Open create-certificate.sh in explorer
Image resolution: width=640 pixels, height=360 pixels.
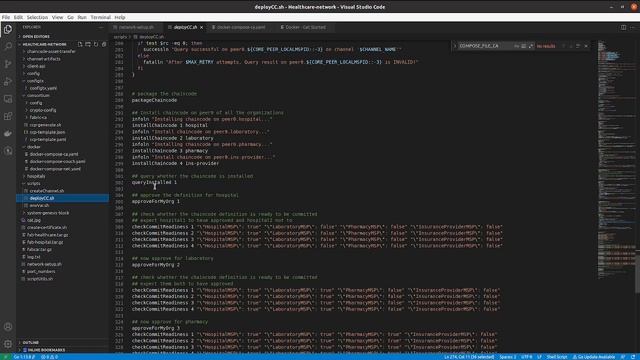point(47,228)
